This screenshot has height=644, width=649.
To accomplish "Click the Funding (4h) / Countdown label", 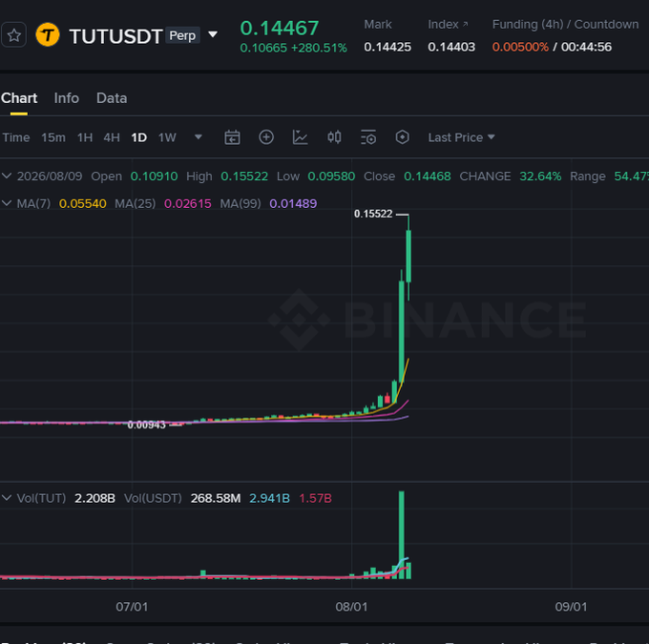I will 565,25.
